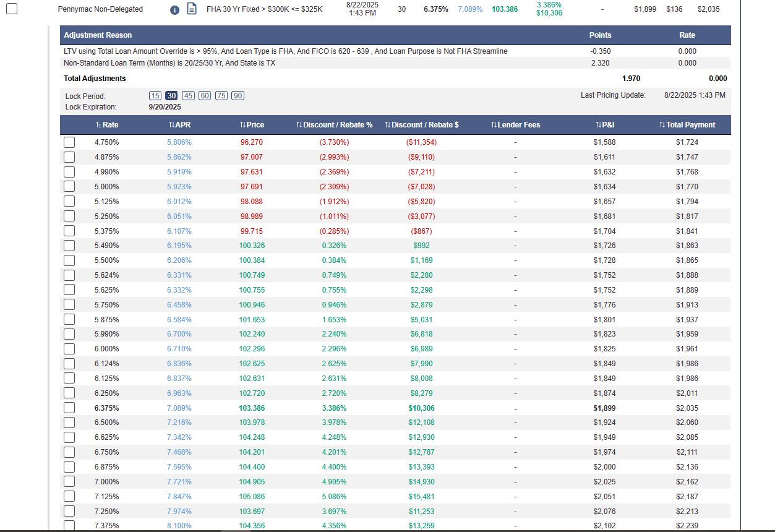Viewport: 775px width, 532px height.
Task: Click P&I value $1,588
Action: pyautogui.click(x=604, y=142)
